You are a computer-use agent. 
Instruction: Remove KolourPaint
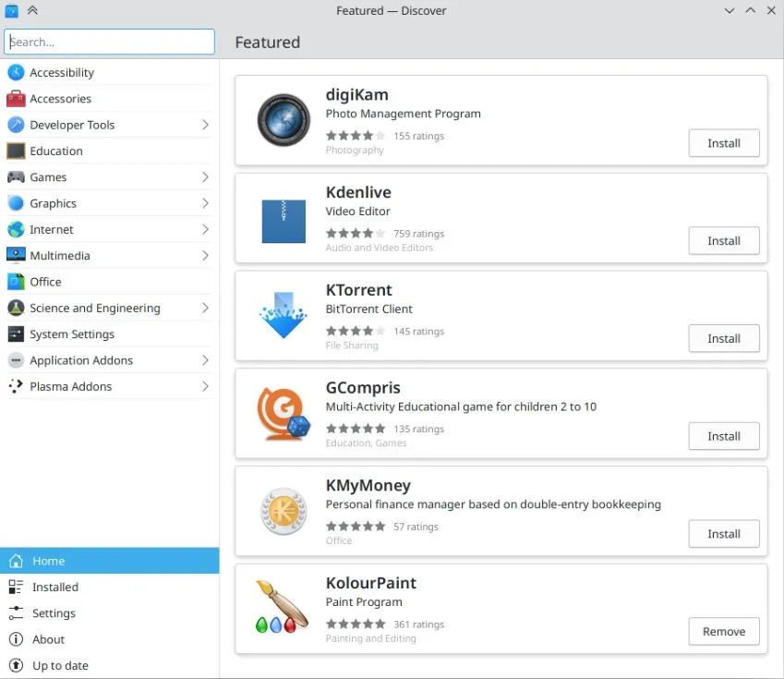(723, 631)
